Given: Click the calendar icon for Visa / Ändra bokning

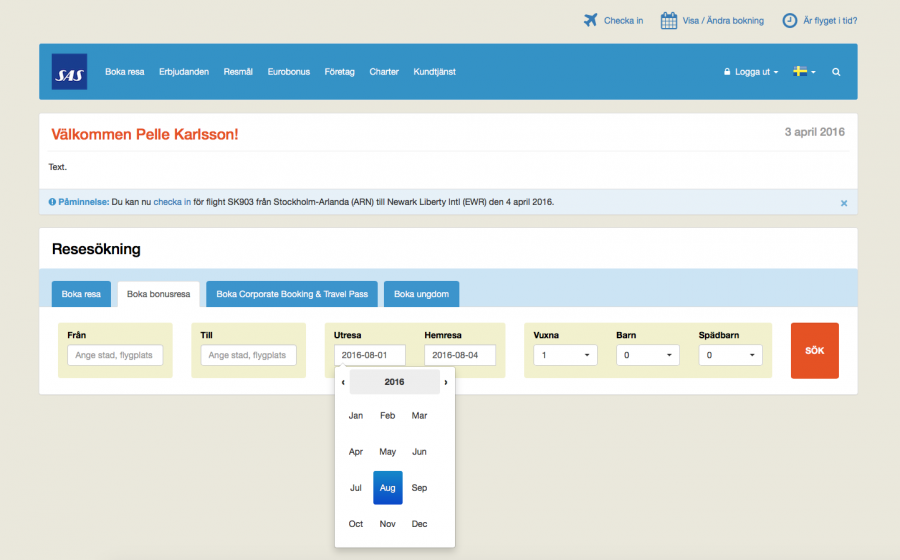Looking at the screenshot, I should coord(669,20).
